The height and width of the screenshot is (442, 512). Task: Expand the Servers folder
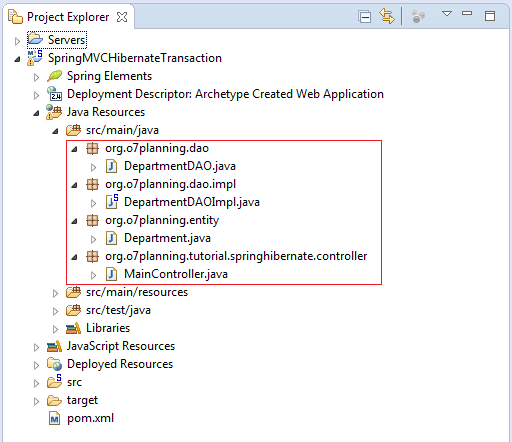point(17,41)
